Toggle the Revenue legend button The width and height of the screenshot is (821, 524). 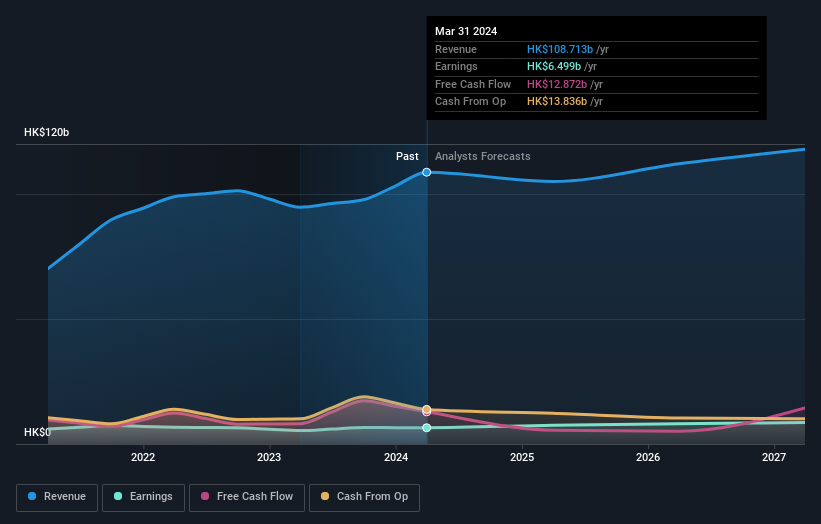click(57, 497)
